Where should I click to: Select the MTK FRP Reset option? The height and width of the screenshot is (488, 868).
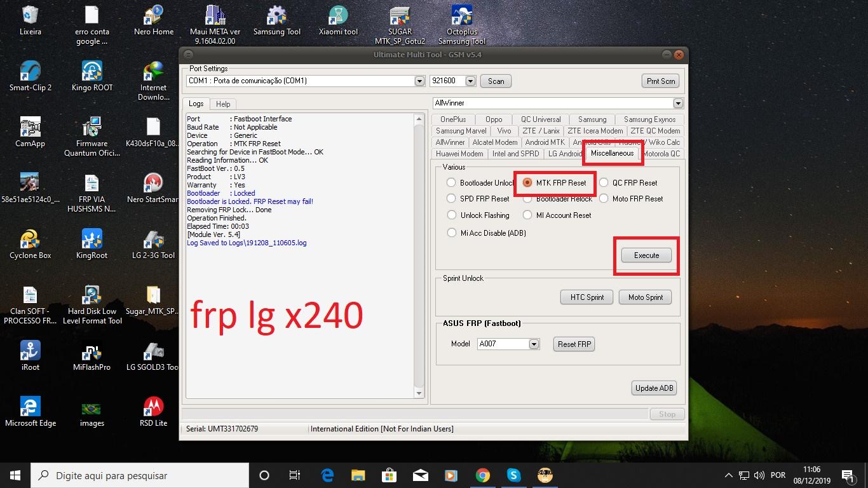pos(527,183)
